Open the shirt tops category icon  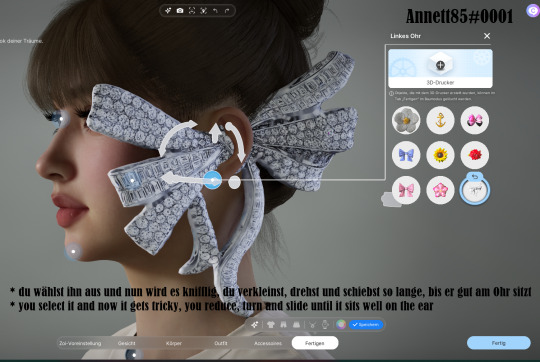pyautogui.click(x=271, y=325)
